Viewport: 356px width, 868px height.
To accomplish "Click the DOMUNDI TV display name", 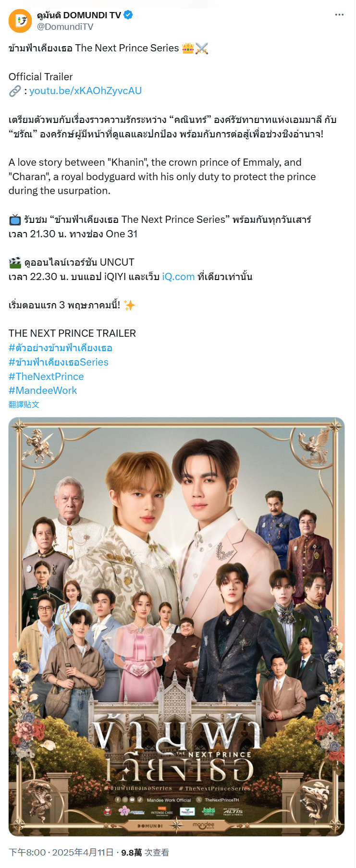I will point(79,15).
